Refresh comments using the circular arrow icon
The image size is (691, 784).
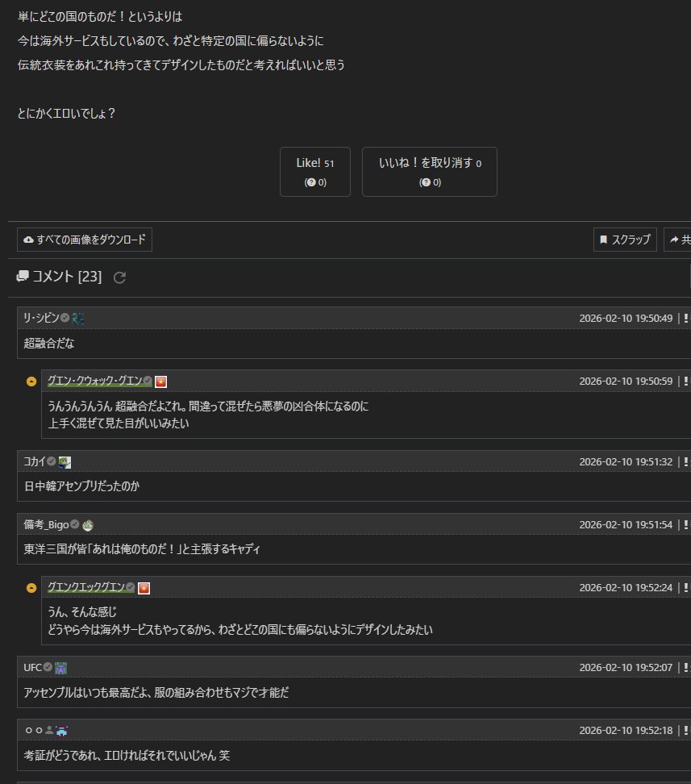tap(119, 277)
